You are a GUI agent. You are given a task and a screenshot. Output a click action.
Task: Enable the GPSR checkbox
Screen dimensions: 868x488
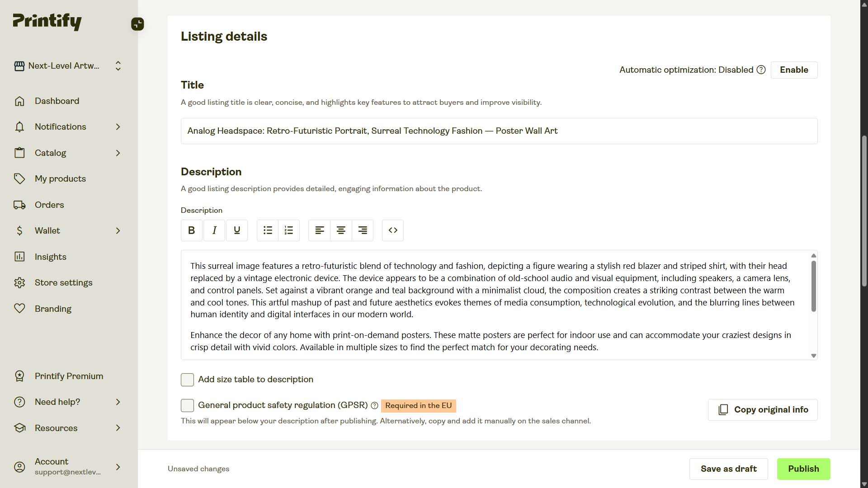click(187, 405)
